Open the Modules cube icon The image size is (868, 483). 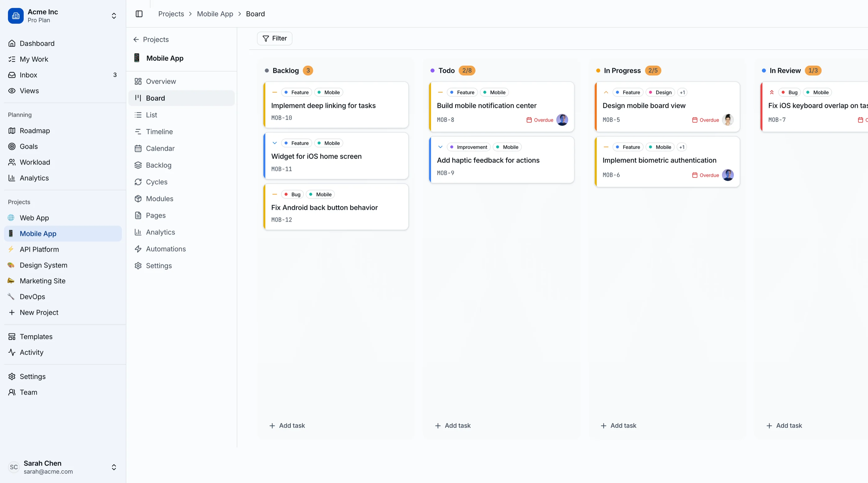click(138, 199)
